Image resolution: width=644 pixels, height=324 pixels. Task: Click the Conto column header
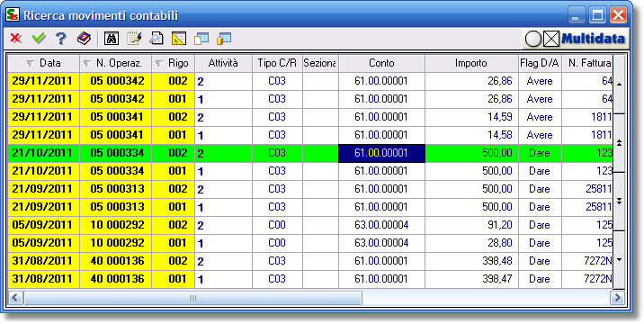[x=381, y=63]
